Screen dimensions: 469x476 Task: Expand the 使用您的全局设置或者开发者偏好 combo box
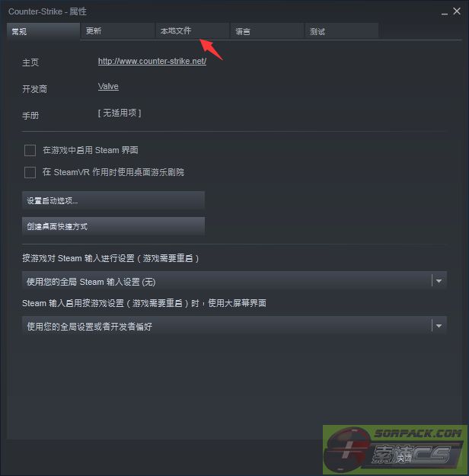(234, 326)
